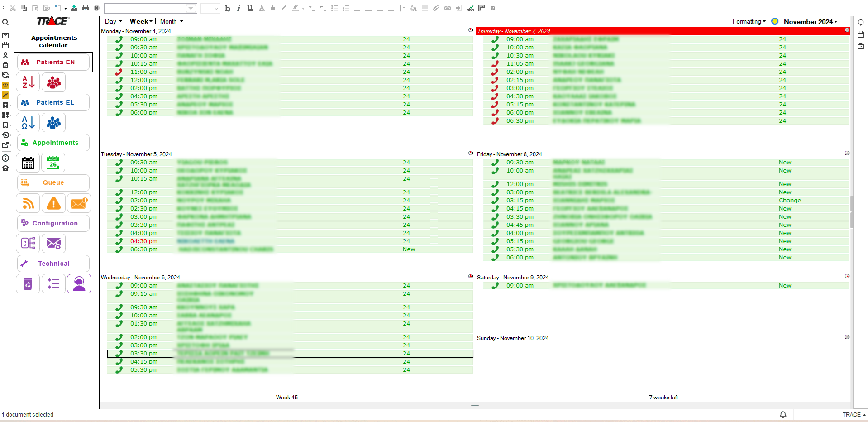This screenshot has height=422, width=868.
Task: Open the TRACE menu in status bar
Action: point(854,414)
